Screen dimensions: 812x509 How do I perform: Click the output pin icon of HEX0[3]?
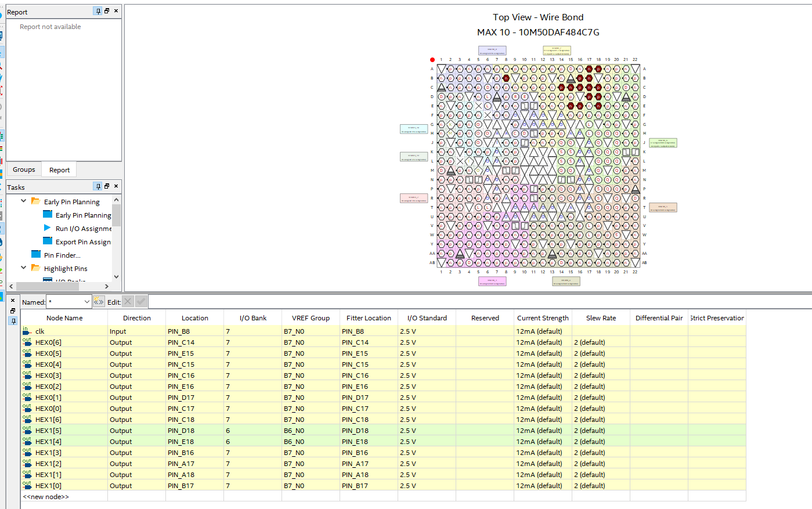click(x=27, y=375)
